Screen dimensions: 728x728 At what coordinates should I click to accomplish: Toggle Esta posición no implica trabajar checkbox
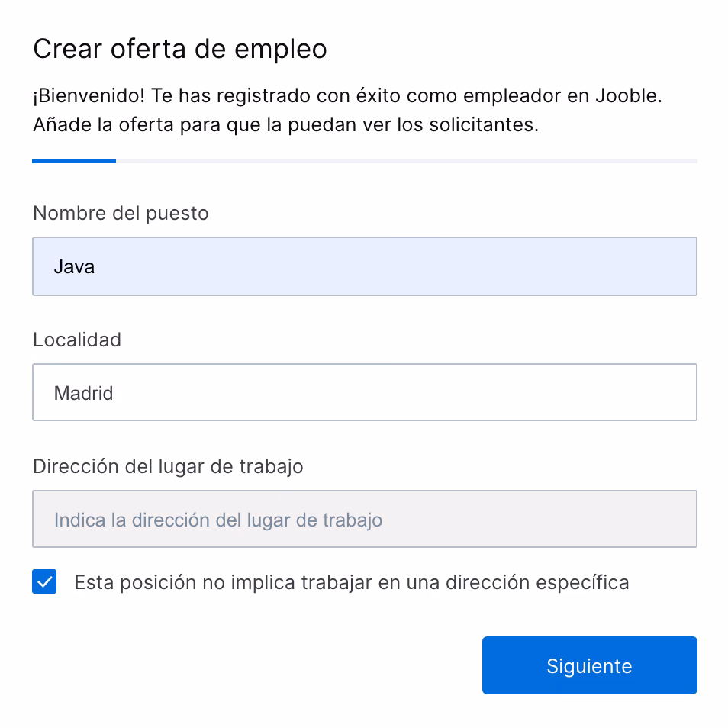pos(44,581)
